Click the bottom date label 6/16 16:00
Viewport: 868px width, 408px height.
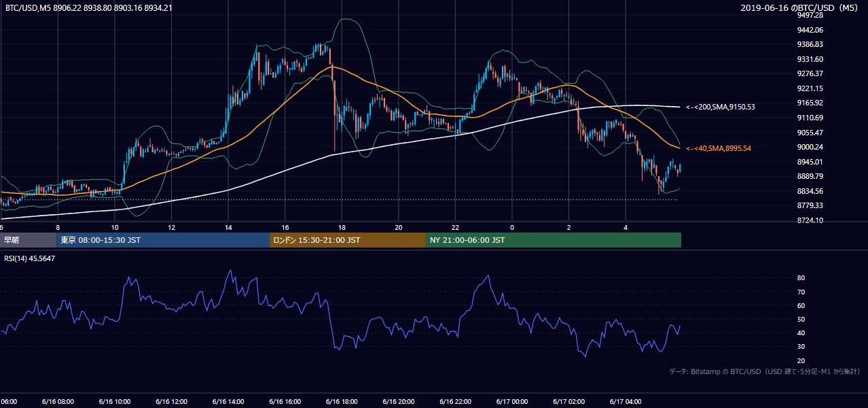[285, 402]
